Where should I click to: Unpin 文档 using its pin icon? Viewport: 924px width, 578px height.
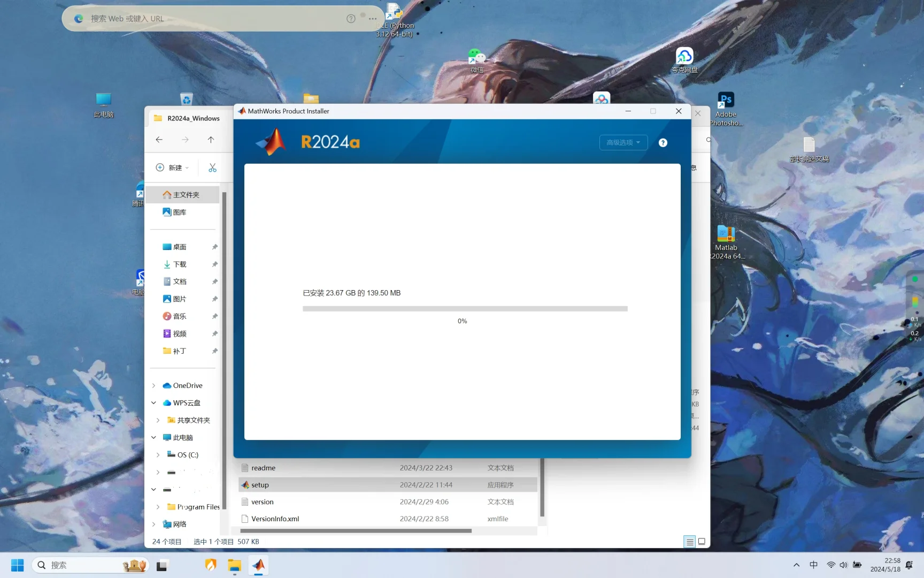(x=214, y=282)
